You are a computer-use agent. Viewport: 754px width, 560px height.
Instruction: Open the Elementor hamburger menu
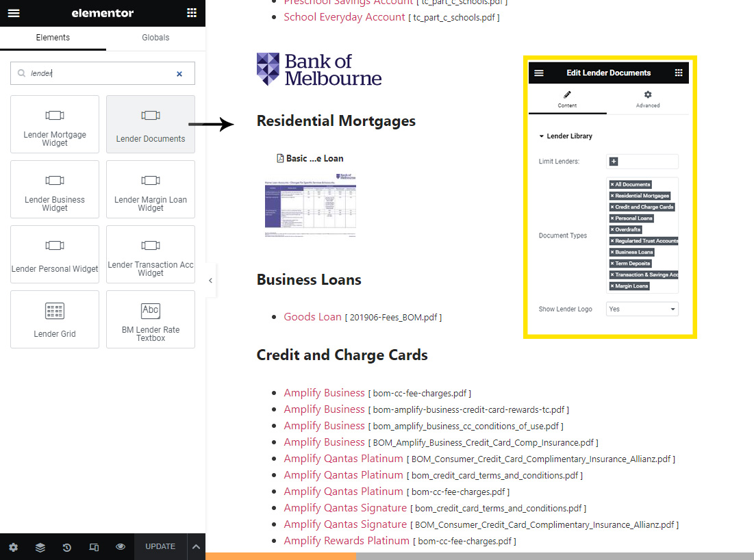click(14, 13)
